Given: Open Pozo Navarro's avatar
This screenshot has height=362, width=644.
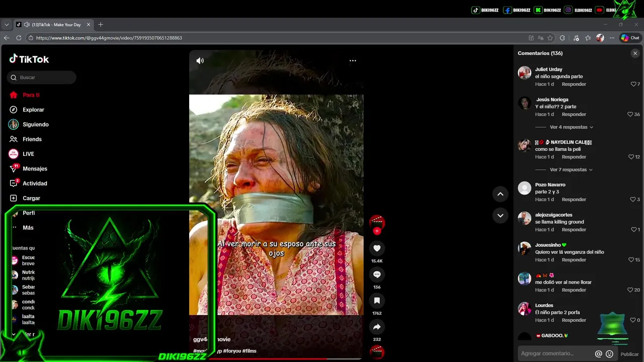Looking at the screenshot, I should (525, 188).
